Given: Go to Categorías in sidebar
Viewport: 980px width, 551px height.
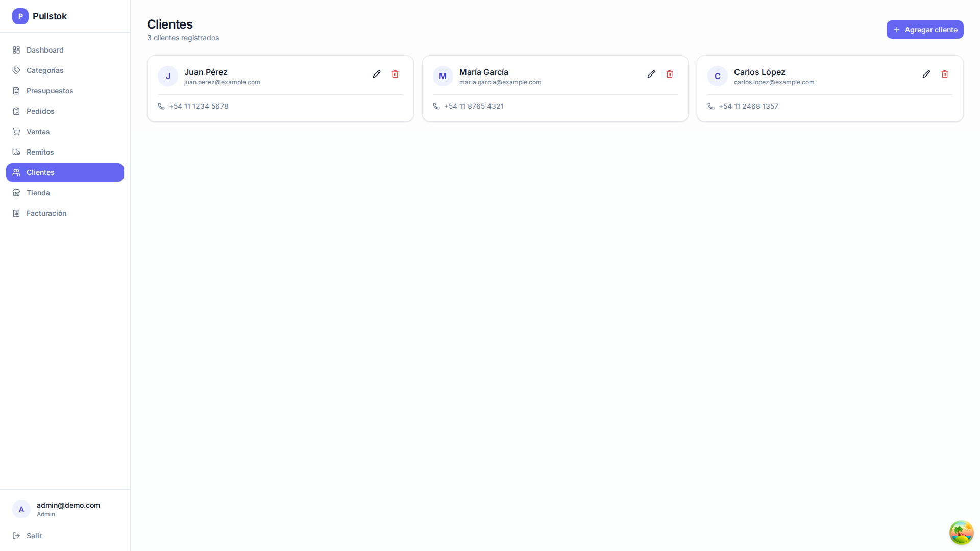Looking at the screenshot, I should pos(65,70).
